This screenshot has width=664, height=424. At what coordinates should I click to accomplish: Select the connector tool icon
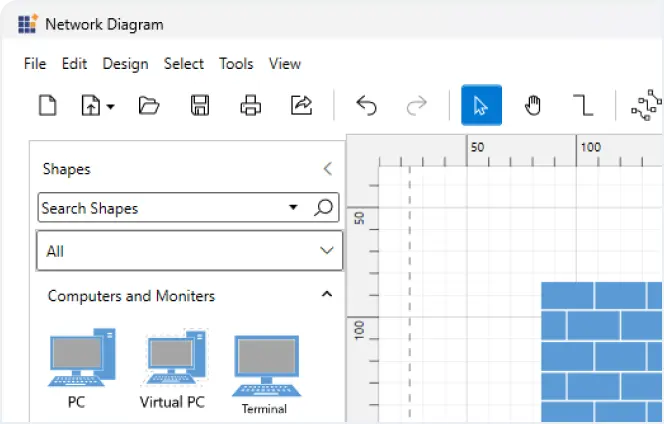(x=582, y=105)
